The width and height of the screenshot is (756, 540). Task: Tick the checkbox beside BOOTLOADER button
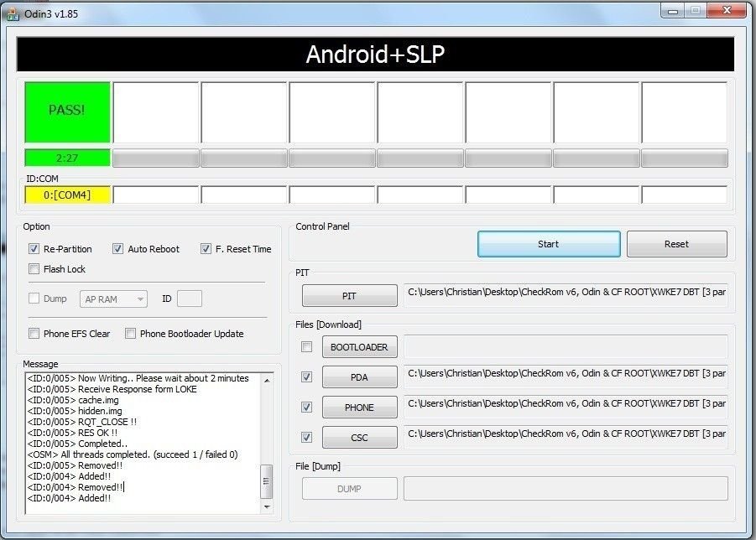pyautogui.click(x=306, y=347)
